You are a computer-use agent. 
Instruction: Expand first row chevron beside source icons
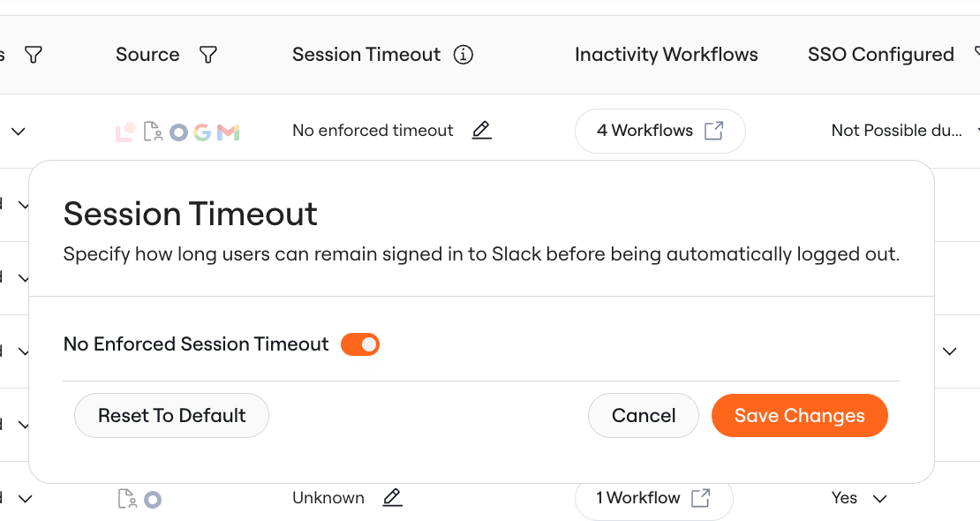click(x=19, y=132)
